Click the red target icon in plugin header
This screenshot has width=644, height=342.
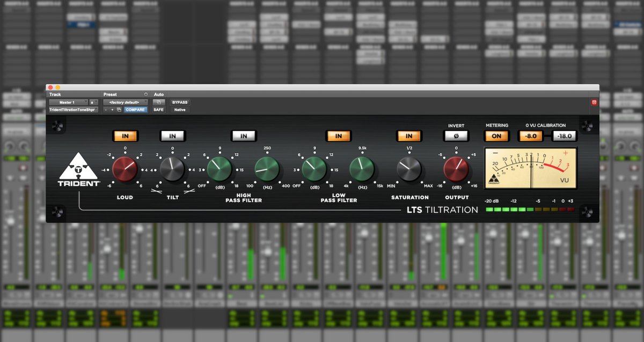[594, 102]
